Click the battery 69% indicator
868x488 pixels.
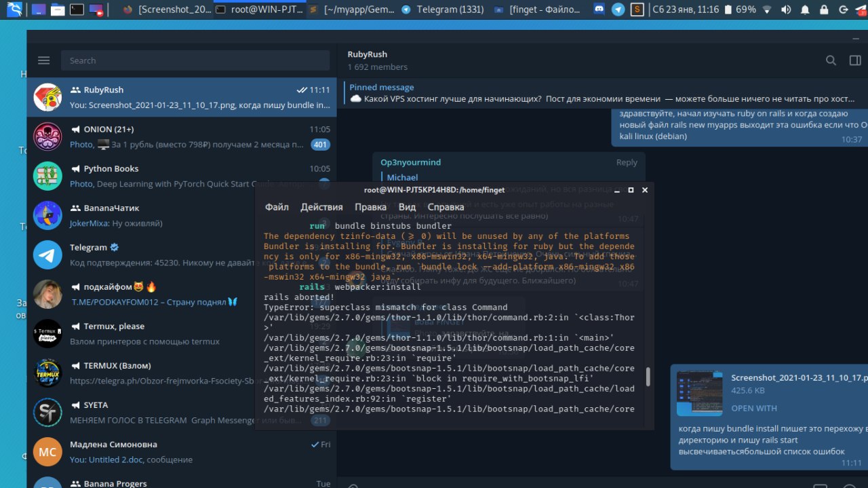pos(740,10)
